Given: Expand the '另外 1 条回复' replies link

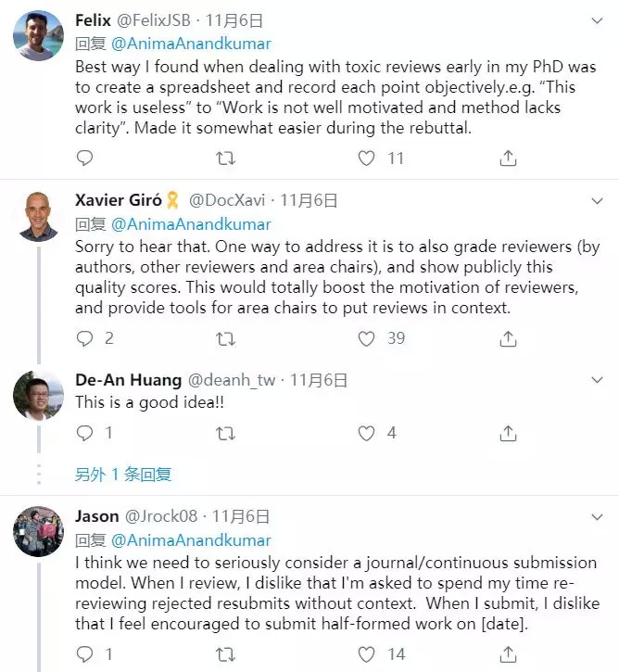Looking at the screenshot, I should pyautogui.click(x=123, y=475).
